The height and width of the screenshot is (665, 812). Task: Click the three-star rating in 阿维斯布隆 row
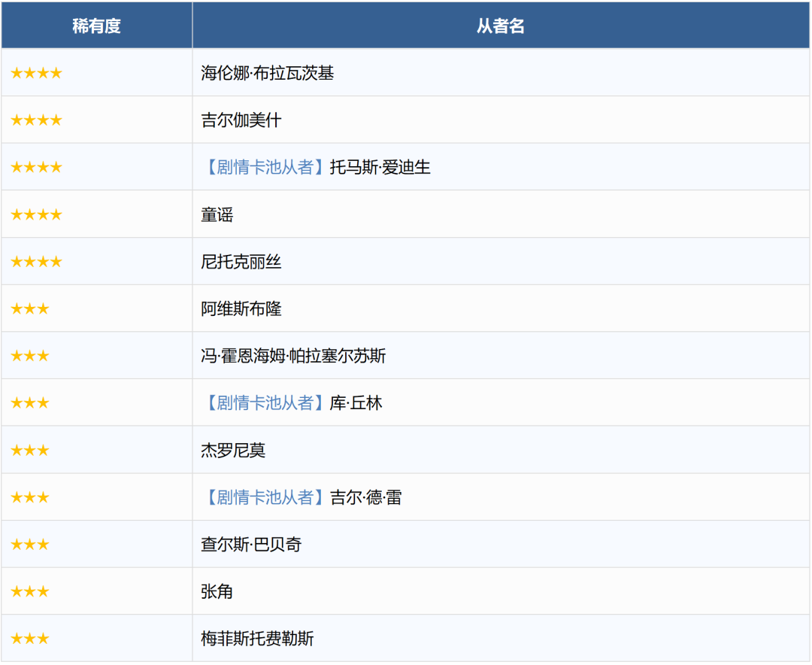[x=30, y=309]
